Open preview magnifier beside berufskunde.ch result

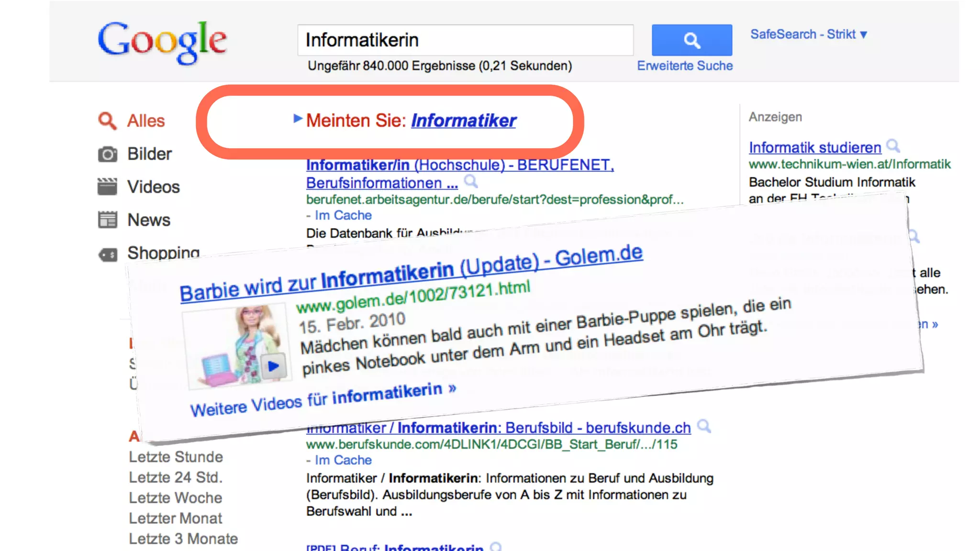(x=704, y=426)
